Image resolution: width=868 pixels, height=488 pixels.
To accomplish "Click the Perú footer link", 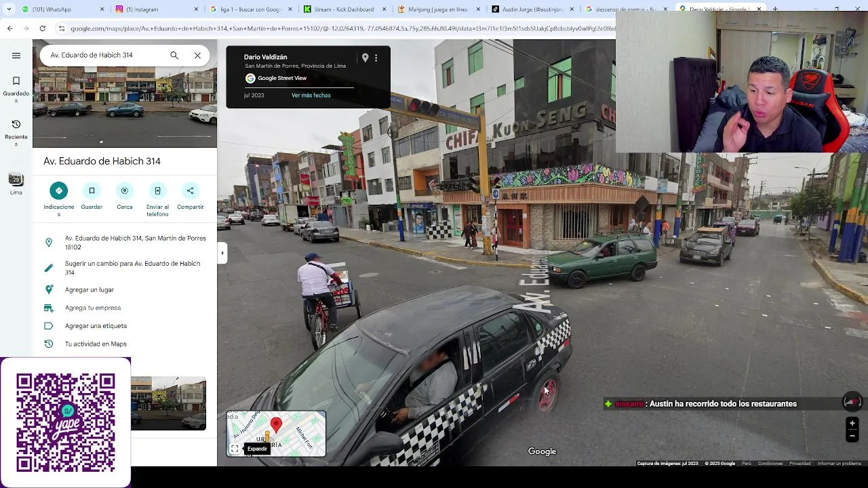I will click(x=746, y=464).
